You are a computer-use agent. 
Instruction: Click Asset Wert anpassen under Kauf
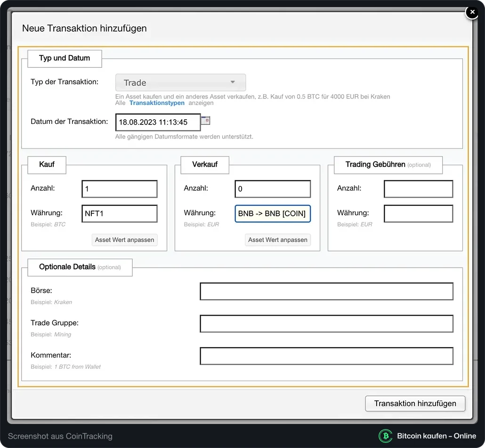(124, 240)
